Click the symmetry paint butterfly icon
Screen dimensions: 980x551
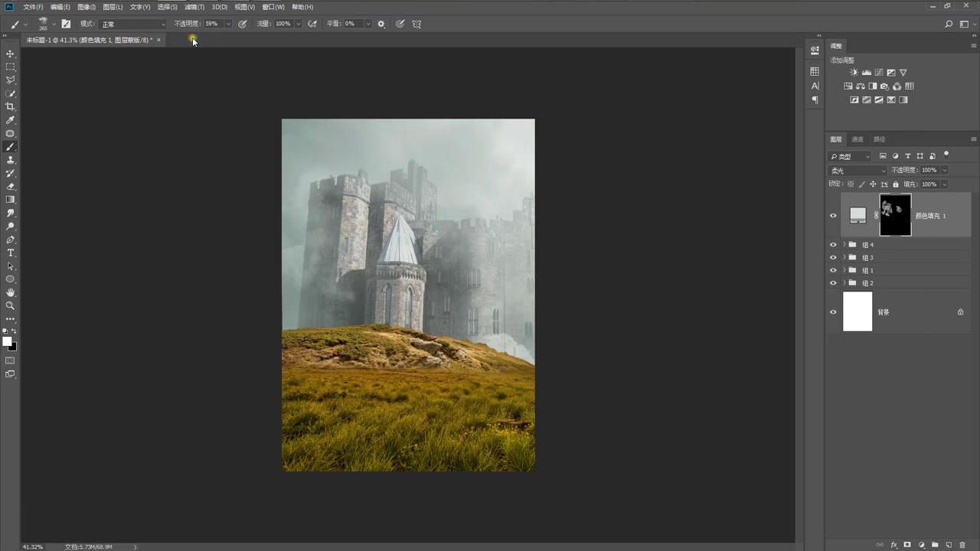click(416, 24)
